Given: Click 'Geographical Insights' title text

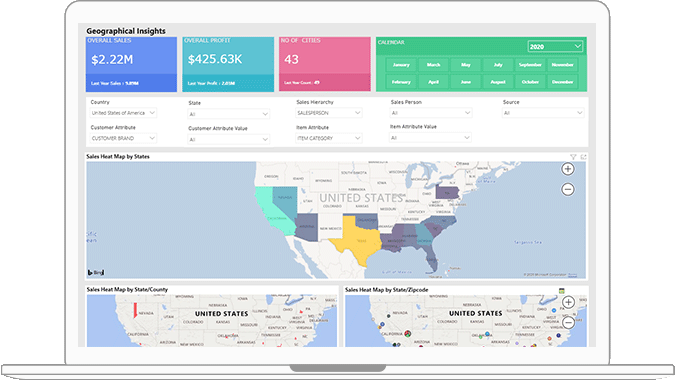Looking at the screenshot, I should coord(126,31).
